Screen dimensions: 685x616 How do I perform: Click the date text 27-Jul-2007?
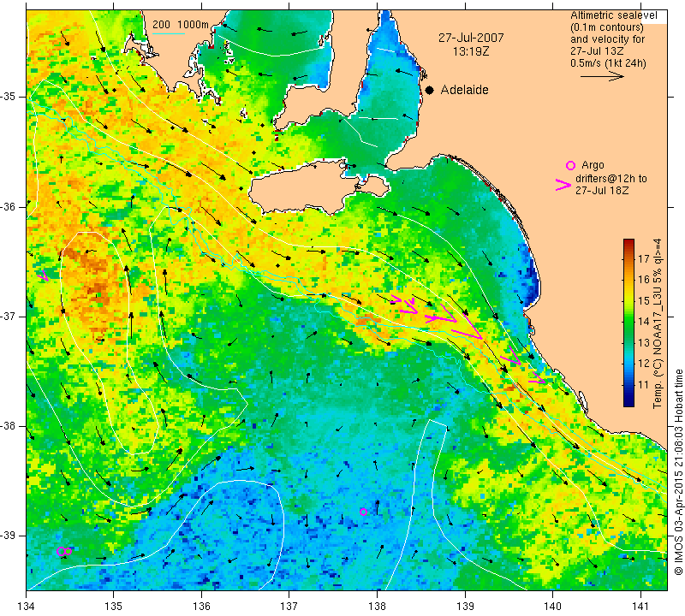pos(471,38)
